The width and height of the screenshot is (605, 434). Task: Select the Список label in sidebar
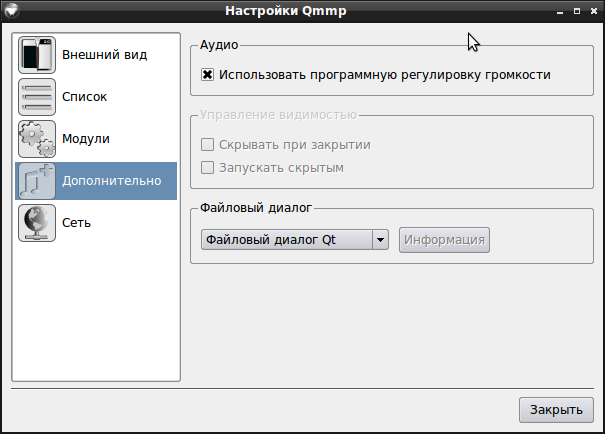click(x=84, y=97)
